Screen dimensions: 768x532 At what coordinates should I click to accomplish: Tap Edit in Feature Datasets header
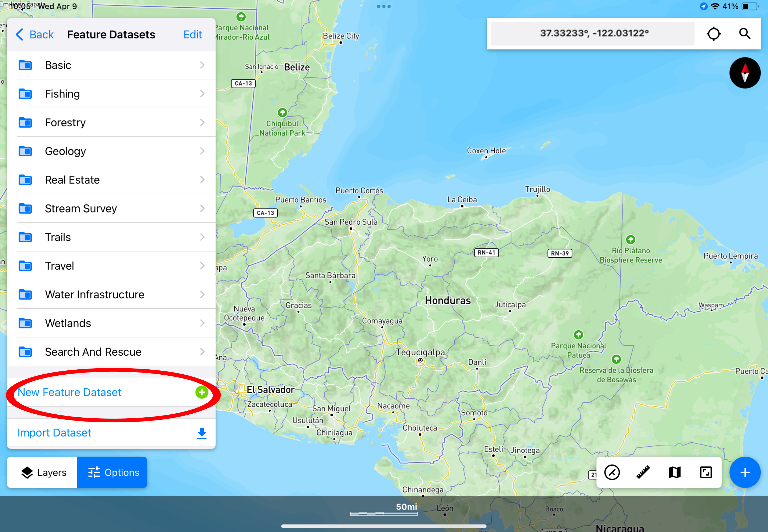[x=193, y=35]
